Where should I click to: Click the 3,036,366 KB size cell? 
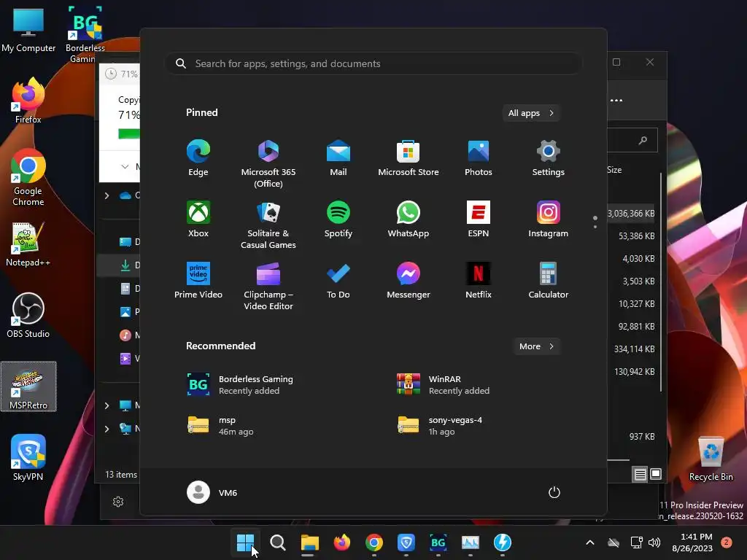pos(631,214)
